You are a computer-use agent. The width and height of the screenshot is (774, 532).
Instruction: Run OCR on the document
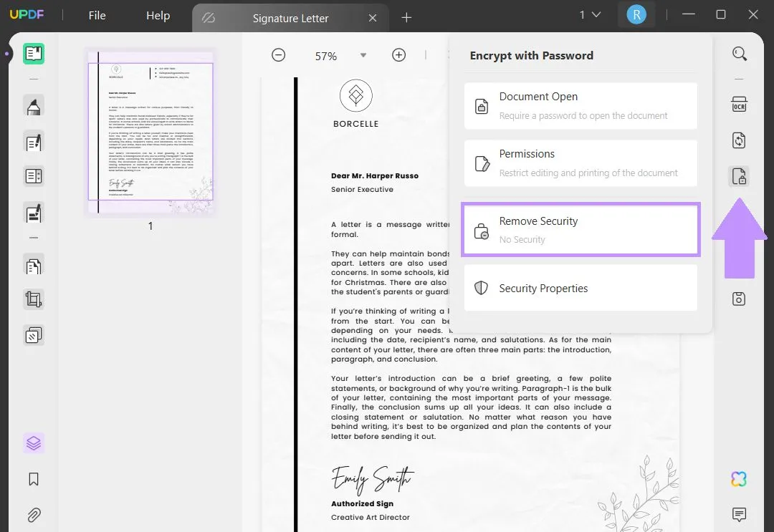738,105
